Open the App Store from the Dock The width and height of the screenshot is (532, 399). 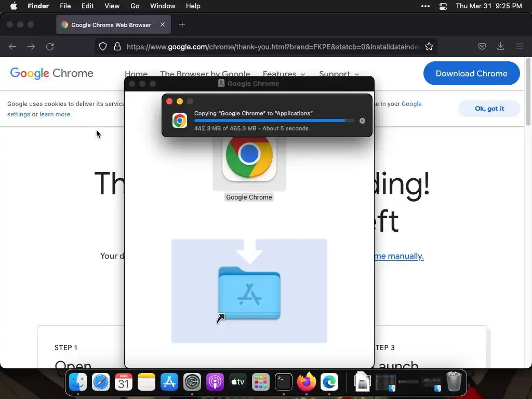169,382
